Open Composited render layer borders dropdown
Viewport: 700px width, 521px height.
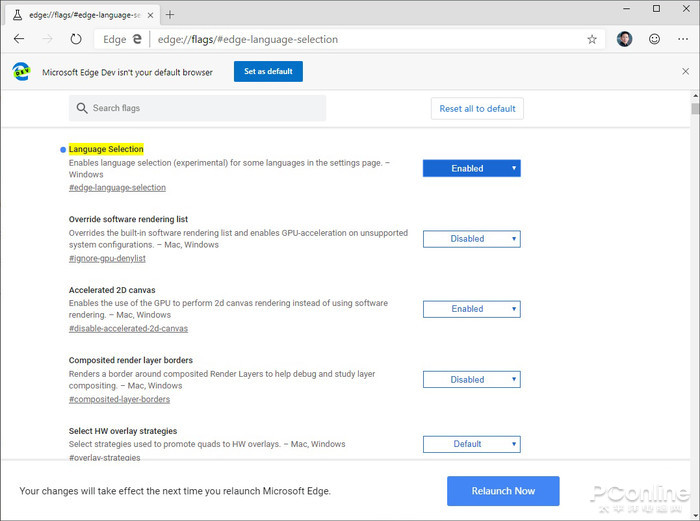click(471, 379)
